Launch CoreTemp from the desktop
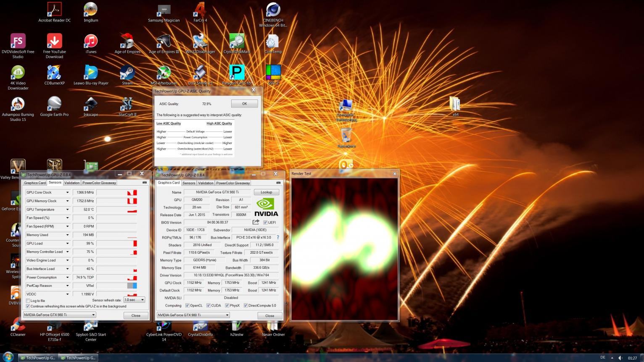Viewport: 644px width, 362px height. point(273,44)
